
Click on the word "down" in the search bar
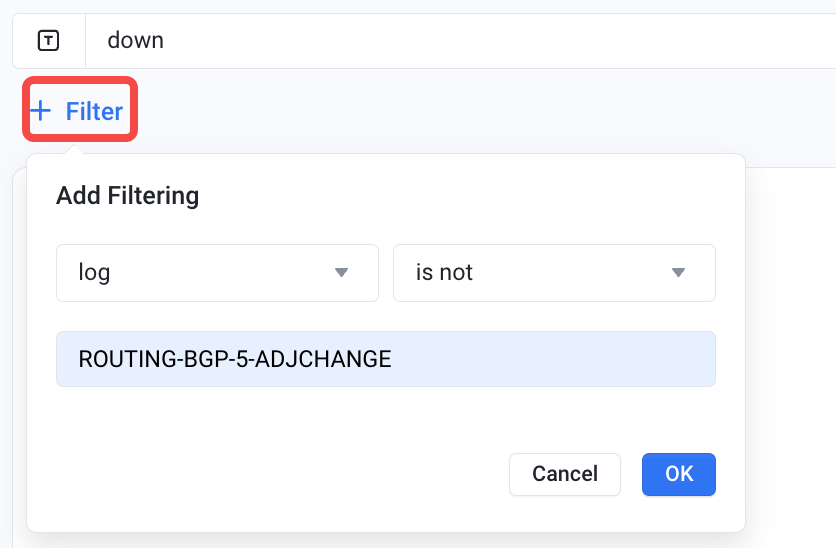pyautogui.click(x=135, y=41)
